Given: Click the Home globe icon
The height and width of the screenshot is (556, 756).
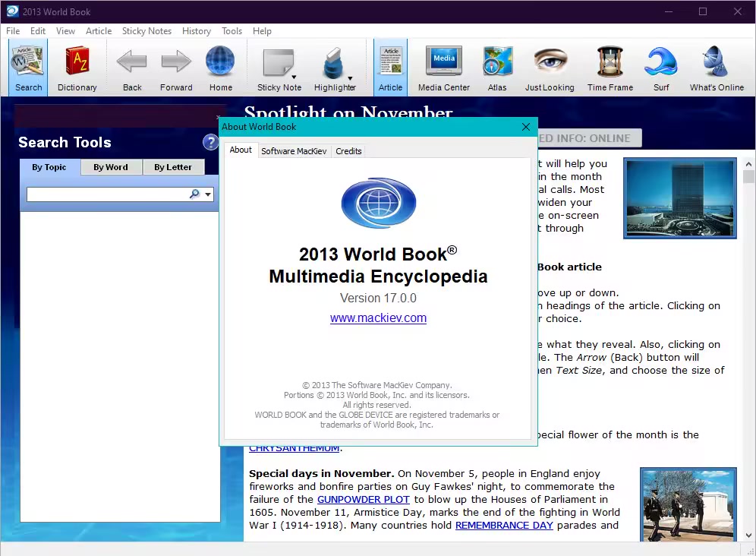Looking at the screenshot, I should (220, 68).
